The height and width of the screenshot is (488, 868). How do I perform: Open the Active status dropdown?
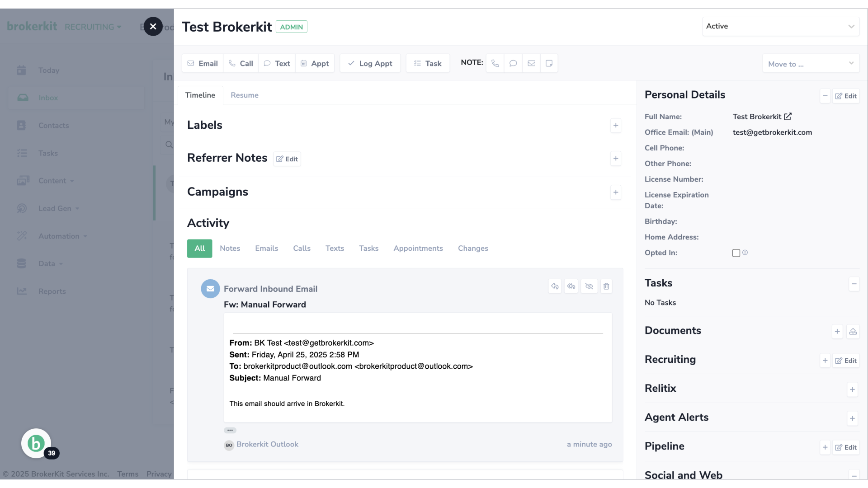point(781,26)
